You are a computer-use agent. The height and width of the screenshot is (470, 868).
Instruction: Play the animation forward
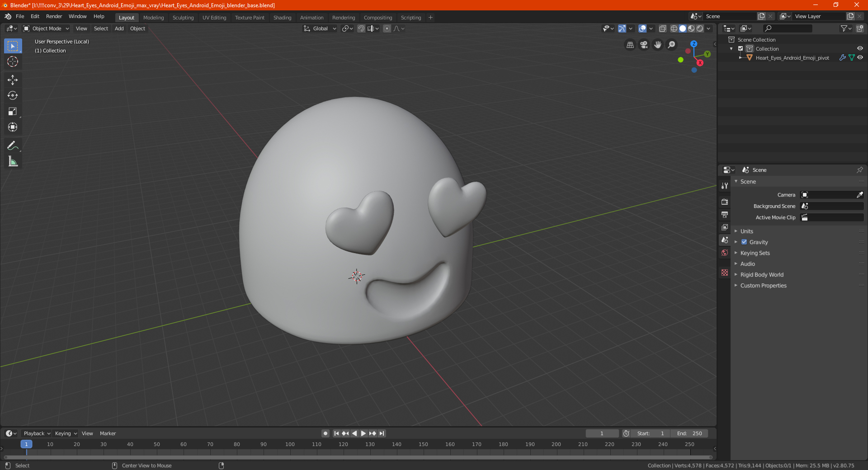pyautogui.click(x=363, y=433)
